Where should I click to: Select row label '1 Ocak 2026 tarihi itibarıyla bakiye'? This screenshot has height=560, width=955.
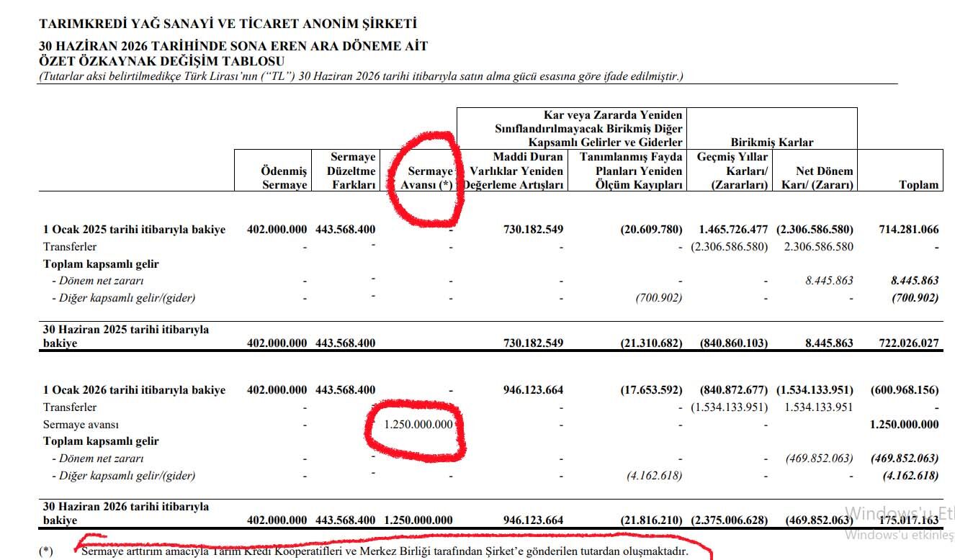(x=134, y=390)
